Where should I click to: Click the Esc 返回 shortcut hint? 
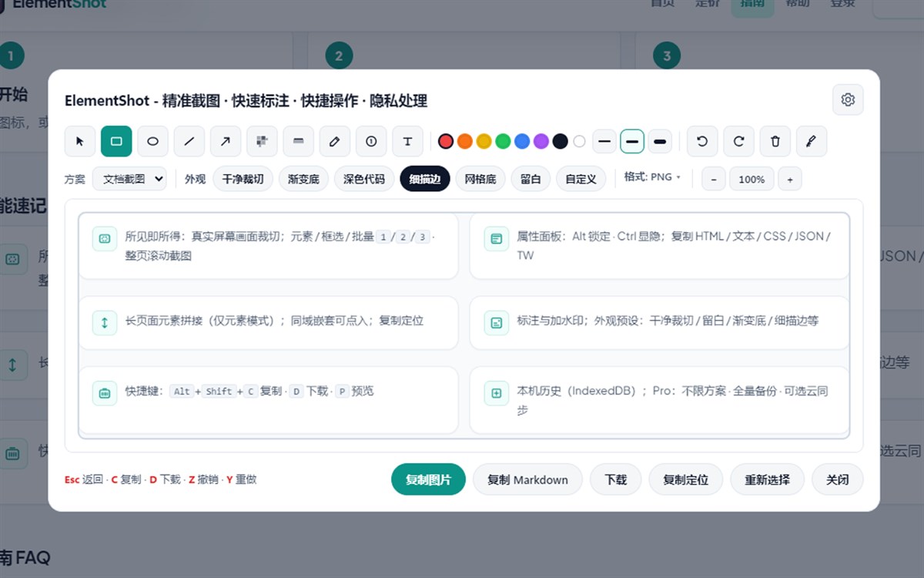pyautogui.click(x=83, y=479)
